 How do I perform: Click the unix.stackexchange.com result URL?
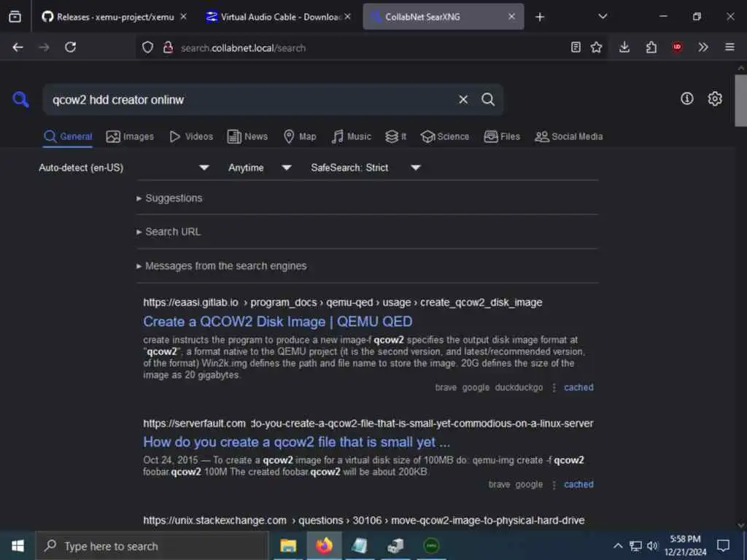(363, 521)
